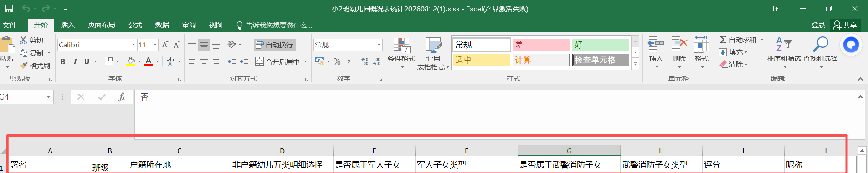Open 查找和选择 find and select
Screen dimensions: 868x173
click(x=820, y=53)
